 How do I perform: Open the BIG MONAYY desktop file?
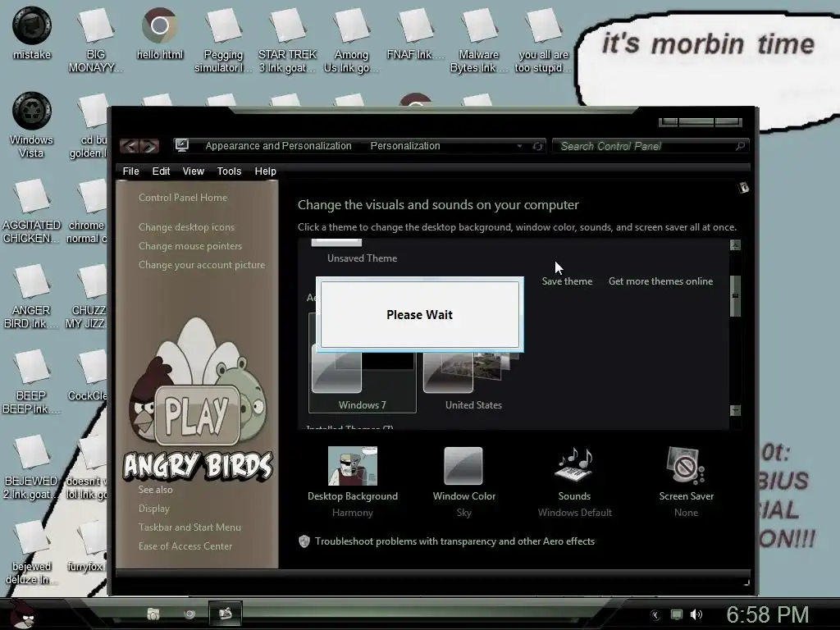pyautogui.click(x=95, y=40)
